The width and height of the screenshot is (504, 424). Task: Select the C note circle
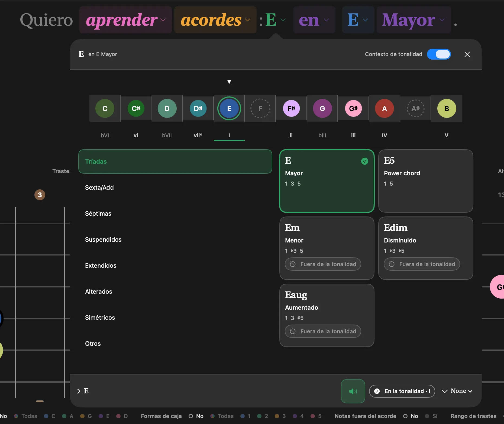(x=105, y=108)
